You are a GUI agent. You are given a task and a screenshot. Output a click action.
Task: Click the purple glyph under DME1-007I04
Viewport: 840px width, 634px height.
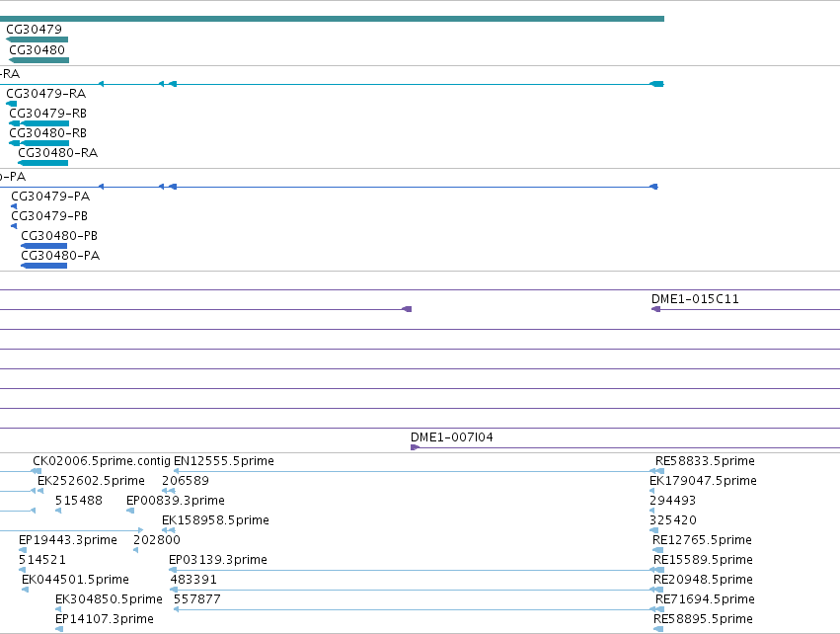[x=415, y=447]
